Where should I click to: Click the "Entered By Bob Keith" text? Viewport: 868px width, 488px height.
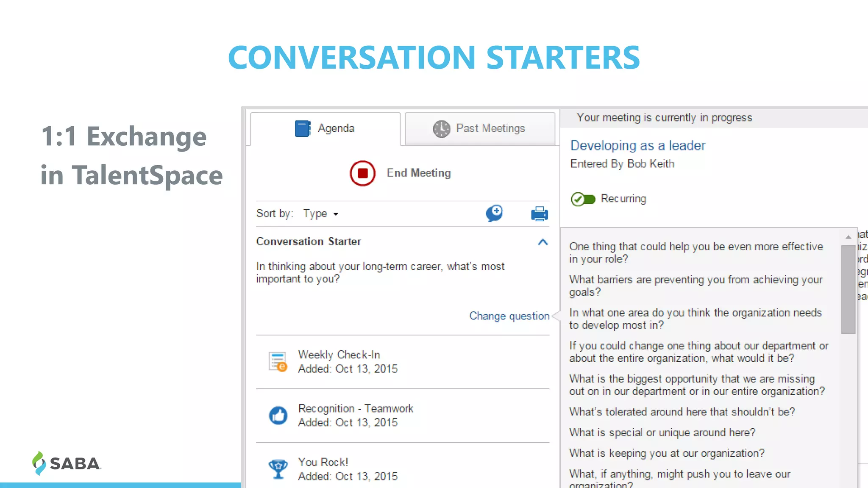tap(622, 164)
